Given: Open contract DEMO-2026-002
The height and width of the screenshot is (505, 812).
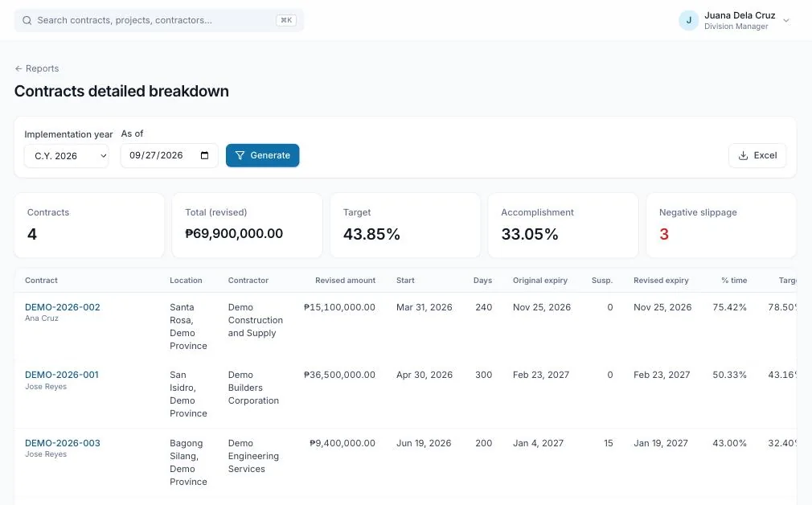Looking at the screenshot, I should pos(63,307).
